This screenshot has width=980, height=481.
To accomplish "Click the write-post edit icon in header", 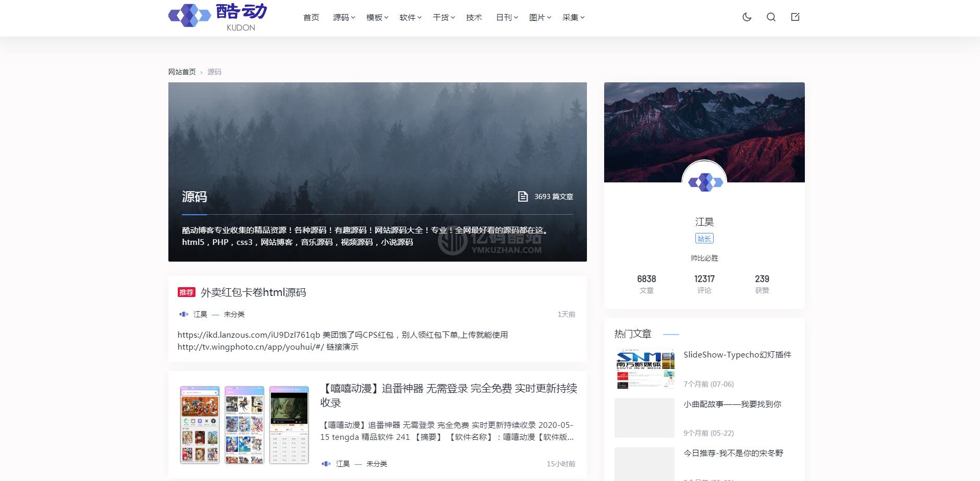I will [795, 17].
